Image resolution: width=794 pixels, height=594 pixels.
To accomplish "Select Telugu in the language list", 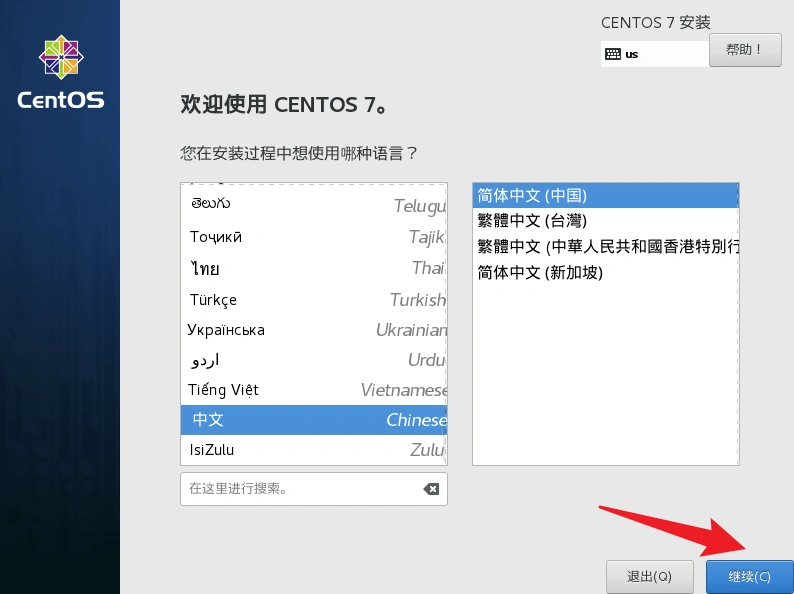I will click(313, 204).
